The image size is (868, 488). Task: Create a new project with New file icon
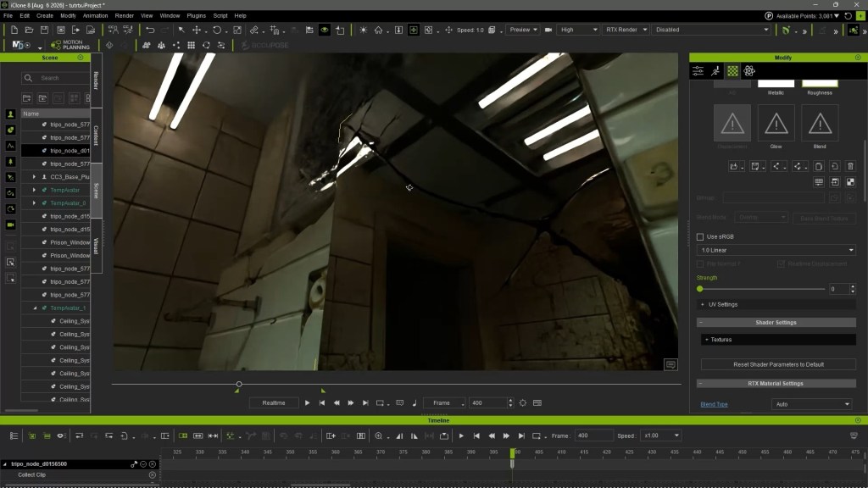click(x=14, y=30)
